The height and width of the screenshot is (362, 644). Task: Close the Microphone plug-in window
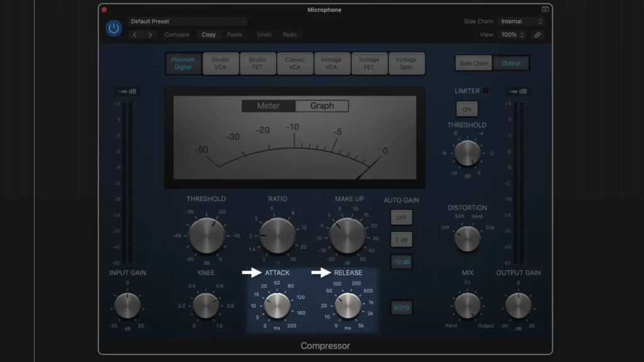coord(104,9)
